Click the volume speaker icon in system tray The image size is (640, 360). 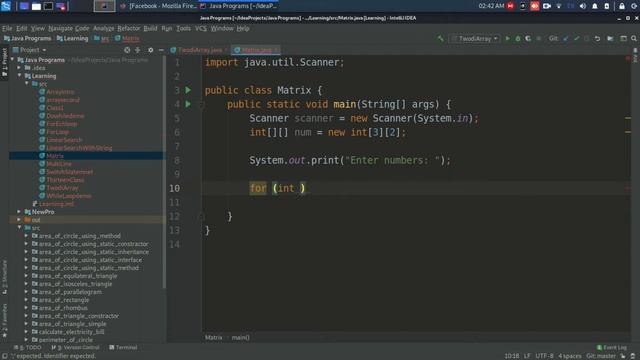tap(582, 6)
